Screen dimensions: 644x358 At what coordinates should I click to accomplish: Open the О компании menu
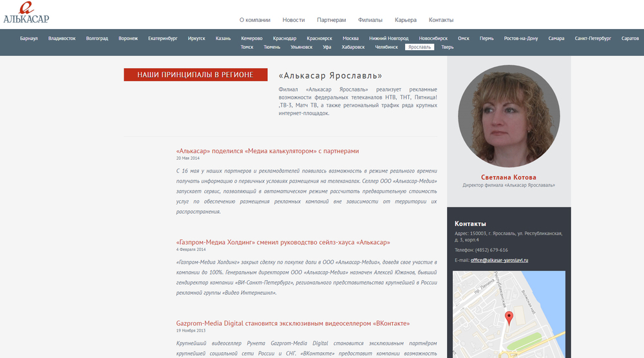pos(254,20)
